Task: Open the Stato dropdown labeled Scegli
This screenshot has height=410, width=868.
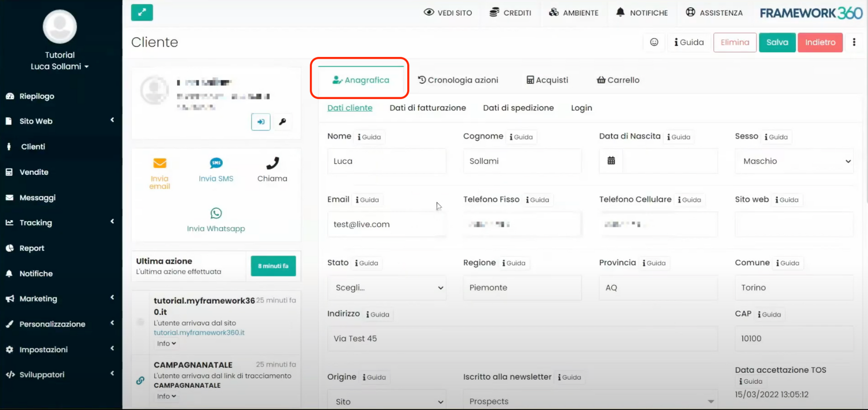Action: pyautogui.click(x=387, y=288)
